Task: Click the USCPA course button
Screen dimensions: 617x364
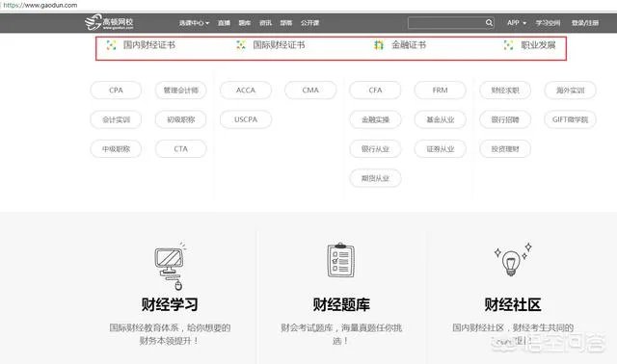Action: 246,119
